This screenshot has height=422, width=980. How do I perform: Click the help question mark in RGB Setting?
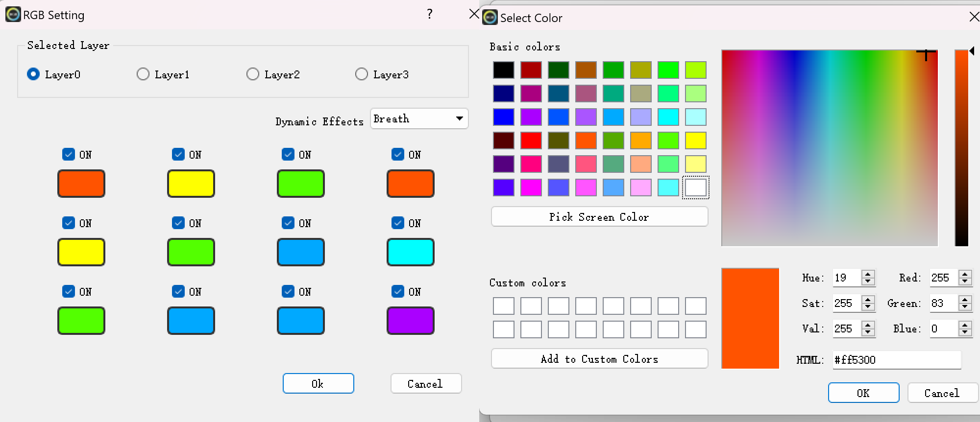pyautogui.click(x=430, y=14)
